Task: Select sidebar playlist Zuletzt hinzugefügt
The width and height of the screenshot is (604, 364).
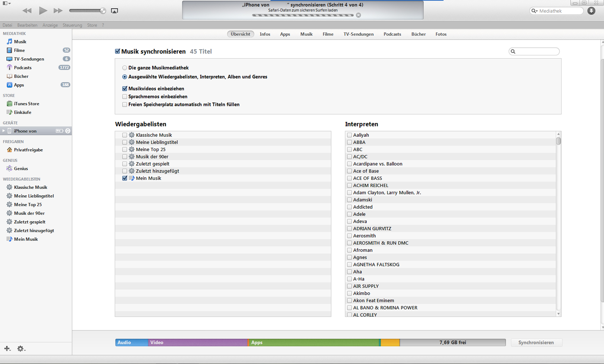Action: (36, 231)
